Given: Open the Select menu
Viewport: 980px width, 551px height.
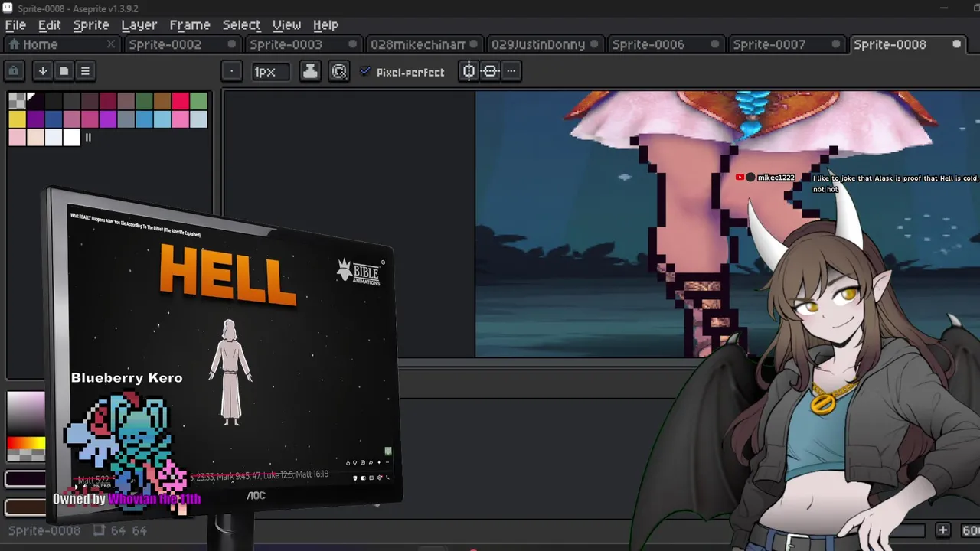Looking at the screenshot, I should click(x=241, y=24).
